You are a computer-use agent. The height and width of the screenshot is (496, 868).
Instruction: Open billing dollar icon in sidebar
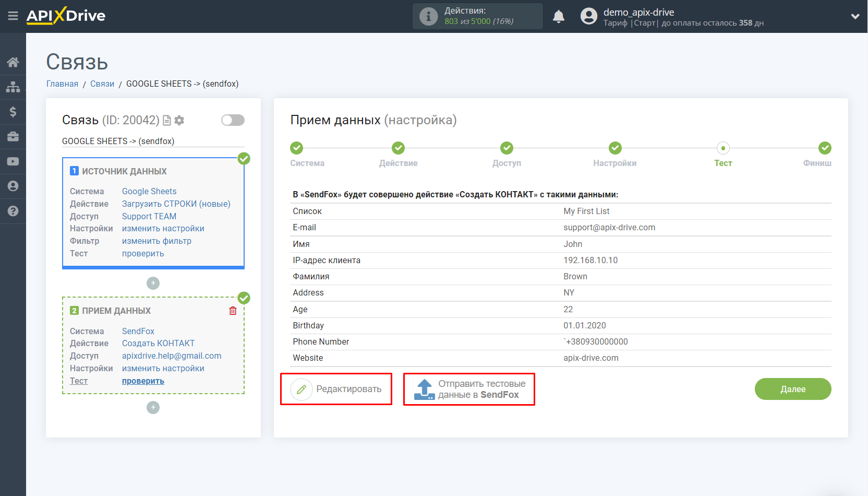(x=13, y=112)
